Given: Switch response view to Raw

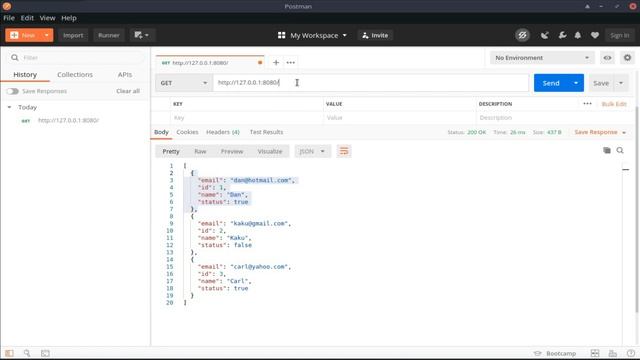Looking at the screenshot, I should tap(200, 151).
